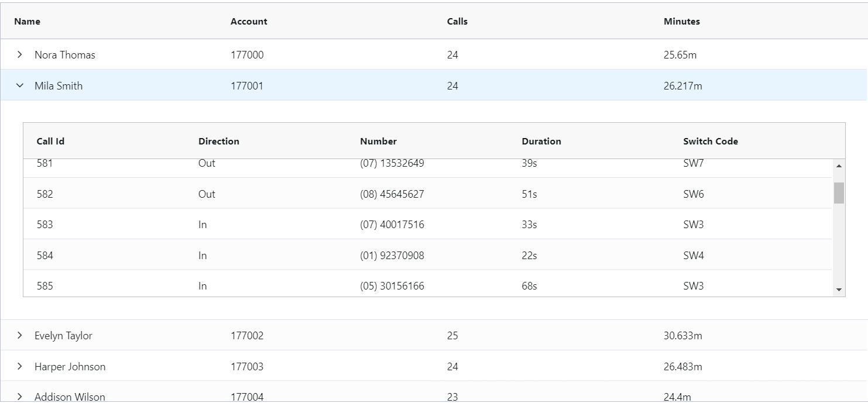The image size is (868, 403).
Task: Sort by the Minutes column header
Action: (681, 21)
